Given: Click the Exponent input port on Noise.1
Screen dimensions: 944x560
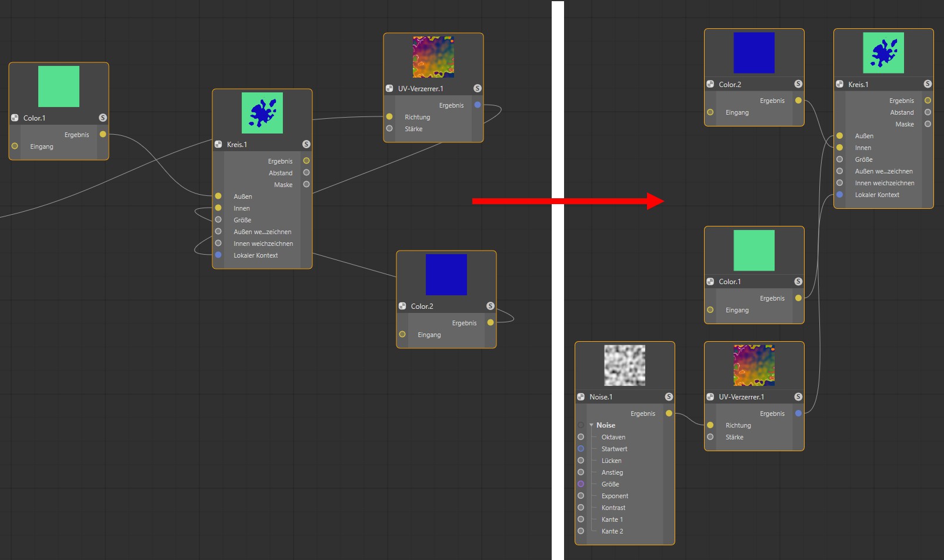Looking at the screenshot, I should tap(581, 496).
